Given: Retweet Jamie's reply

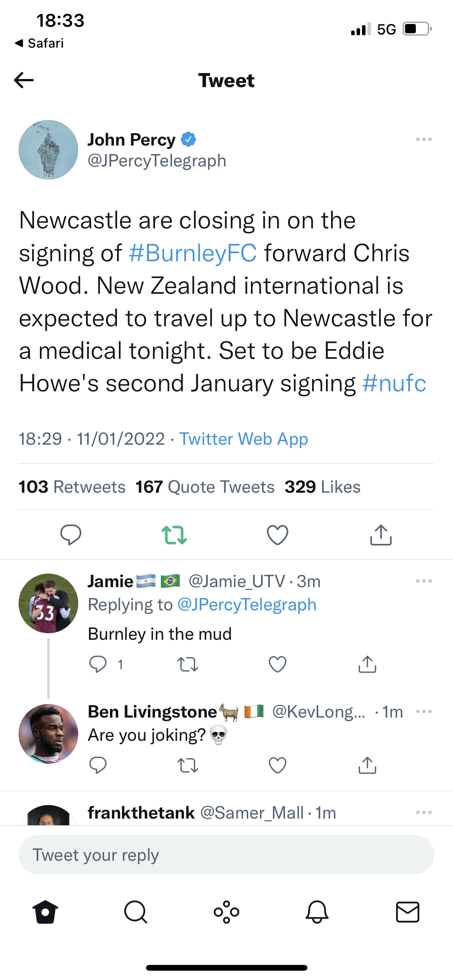Looking at the screenshot, I should 188,665.
